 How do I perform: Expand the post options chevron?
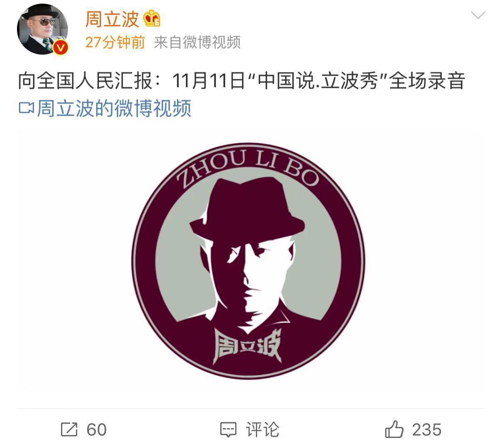point(478,16)
